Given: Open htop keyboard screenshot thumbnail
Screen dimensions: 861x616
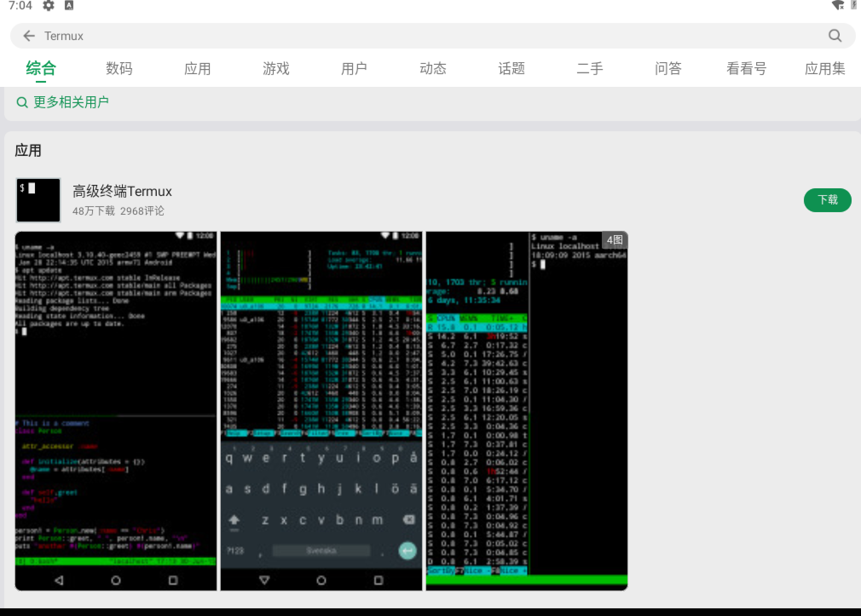Looking at the screenshot, I should (321, 411).
